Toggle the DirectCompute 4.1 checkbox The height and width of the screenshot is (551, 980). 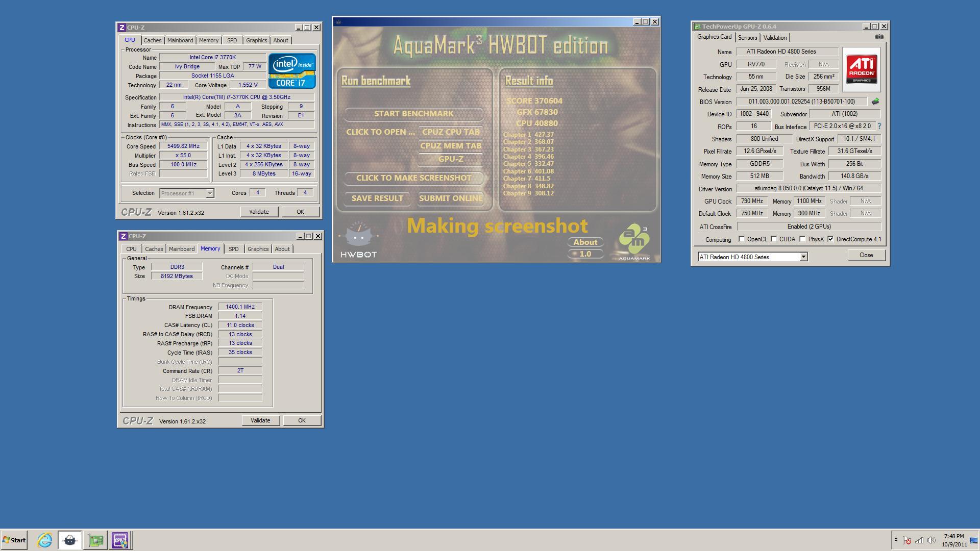tap(830, 239)
